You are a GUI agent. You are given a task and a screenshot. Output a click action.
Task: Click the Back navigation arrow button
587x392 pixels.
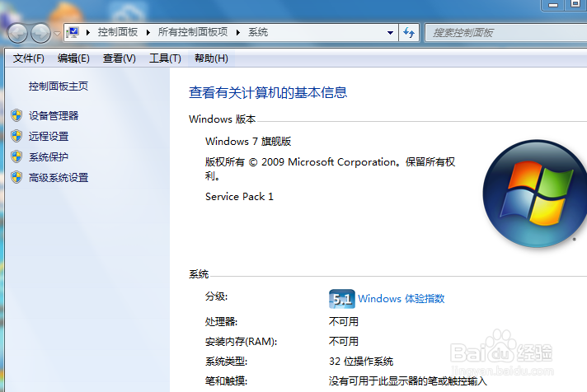coord(17,34)
